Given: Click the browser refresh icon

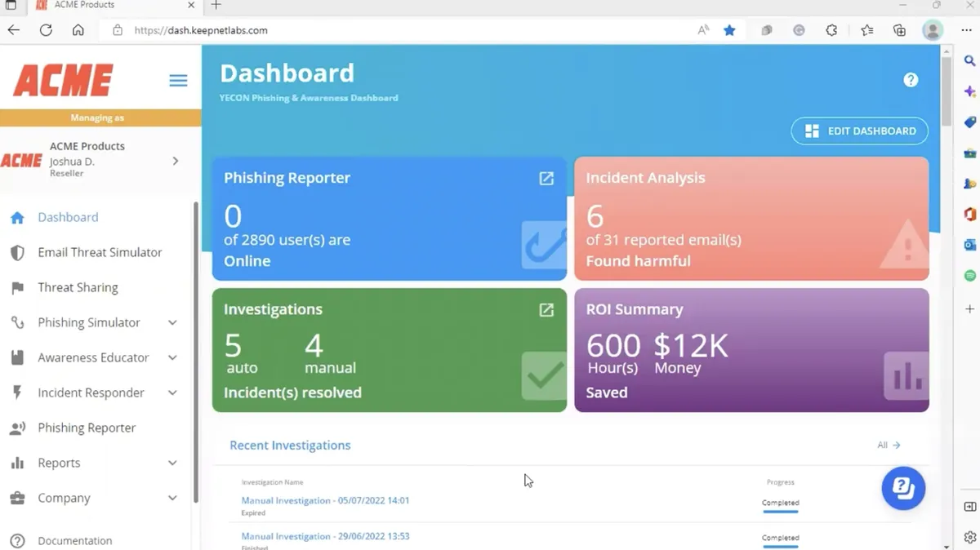Looking at the screenshot, I should pos(46,30).
